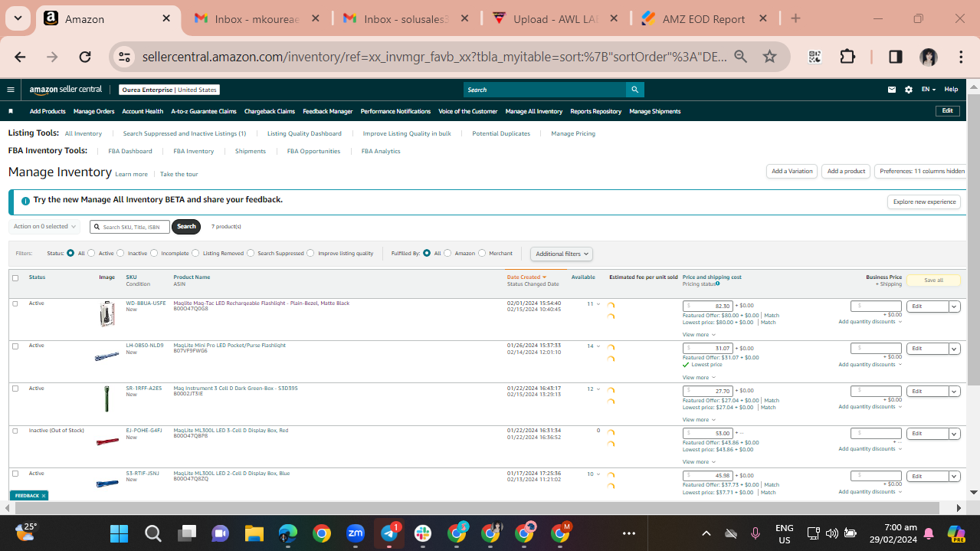Open the QR code extension icon
Viewport: 980px width, 551px height.
click(x=814, y=57)
